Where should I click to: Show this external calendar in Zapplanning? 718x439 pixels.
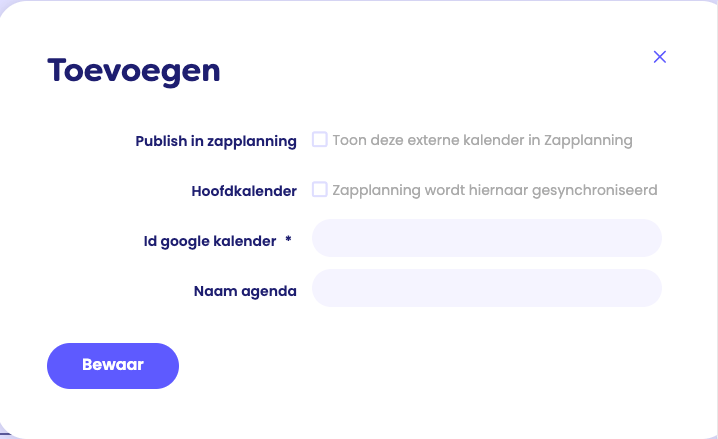point(320,139)
